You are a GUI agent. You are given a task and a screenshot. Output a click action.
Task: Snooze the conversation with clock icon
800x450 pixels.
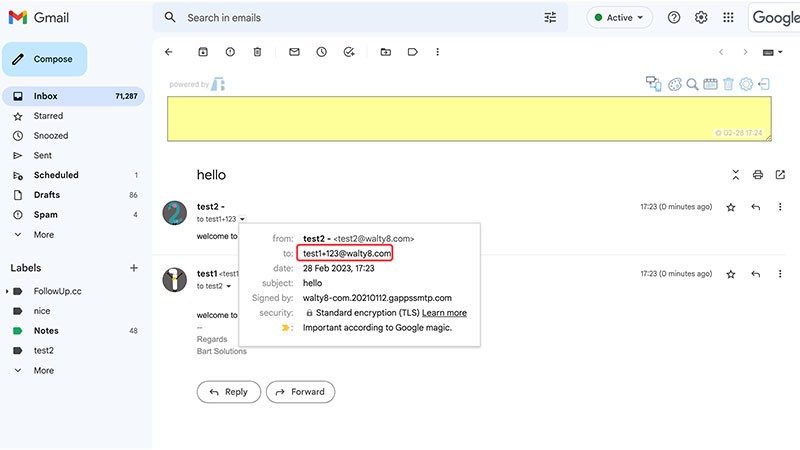tap(321, 52)
